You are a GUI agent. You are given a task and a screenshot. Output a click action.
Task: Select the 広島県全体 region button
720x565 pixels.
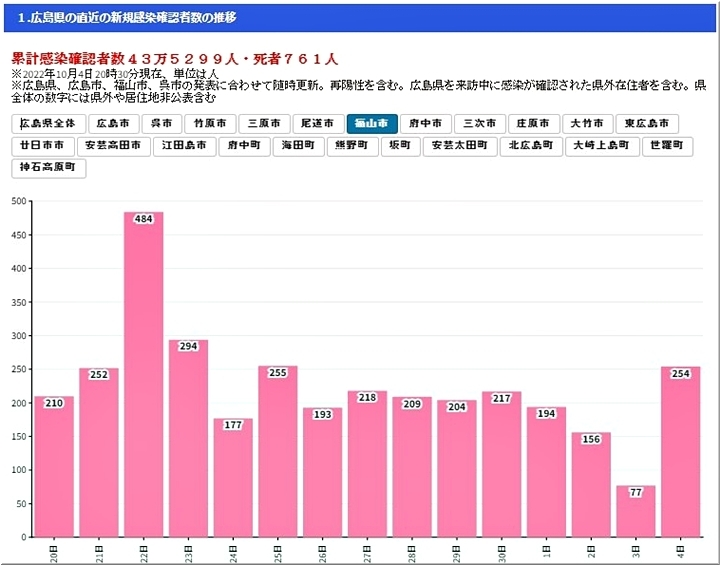pos(48,124)
